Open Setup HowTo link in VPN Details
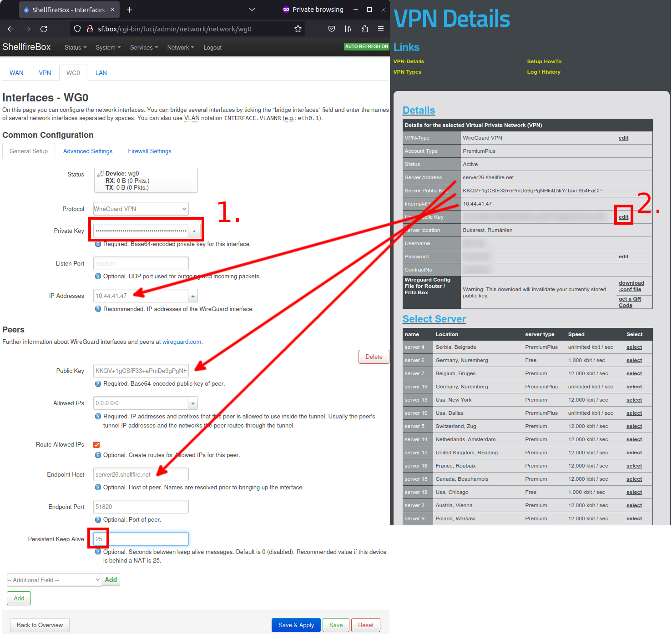 click(544, 61)
